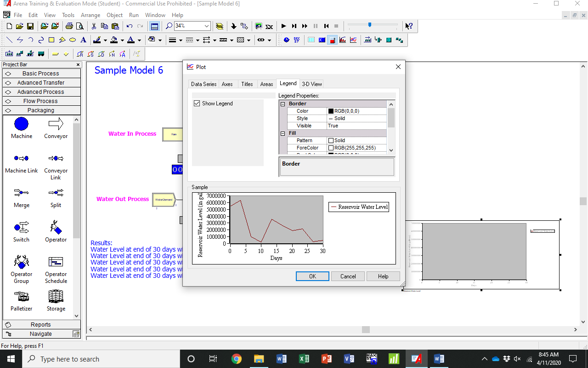Insert a Clock animation object
This screenshot has width=588, height=368.
tap(287, 40)
